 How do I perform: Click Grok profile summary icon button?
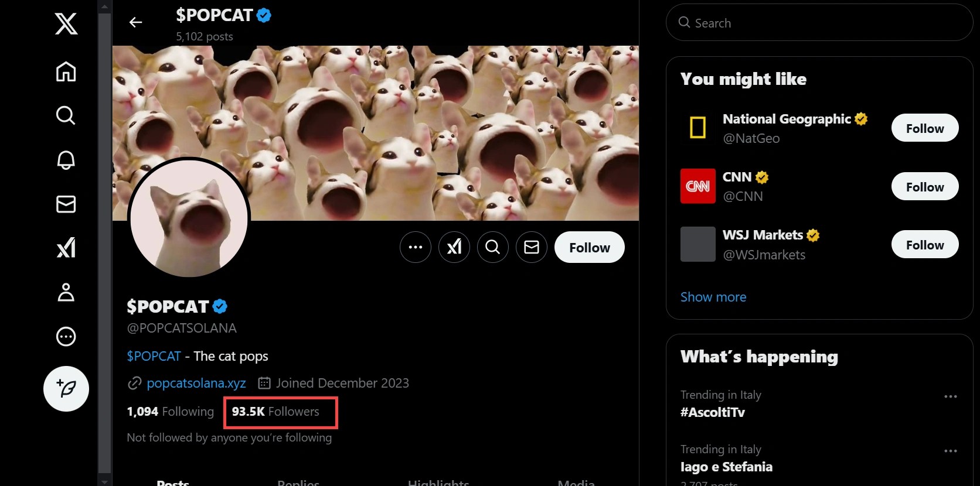point(454,247)
